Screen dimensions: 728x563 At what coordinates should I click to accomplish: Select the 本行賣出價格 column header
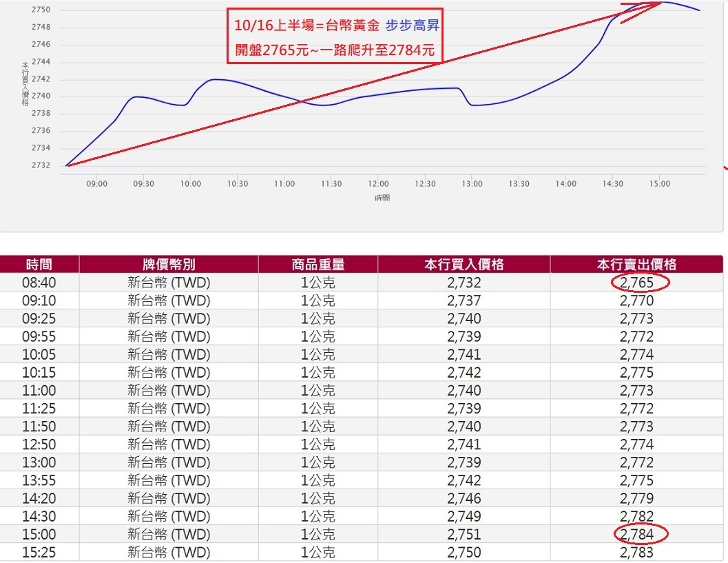(637, 263)
